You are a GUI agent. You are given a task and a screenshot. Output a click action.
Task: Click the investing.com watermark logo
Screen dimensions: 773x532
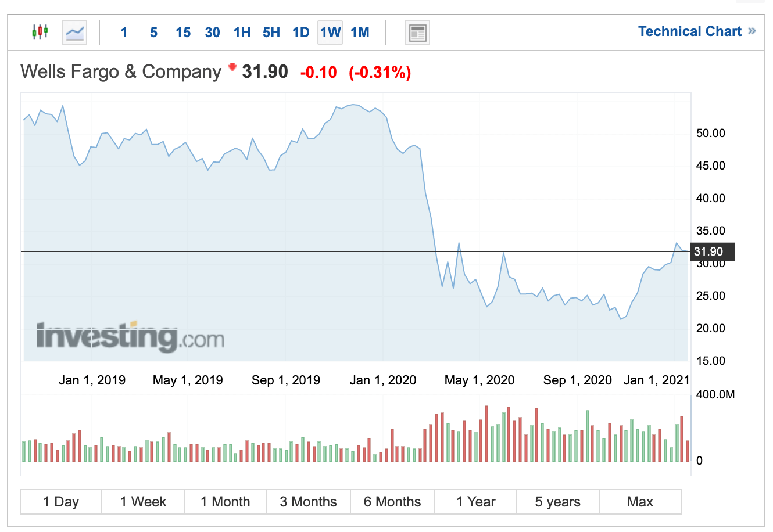click(130, 336)
